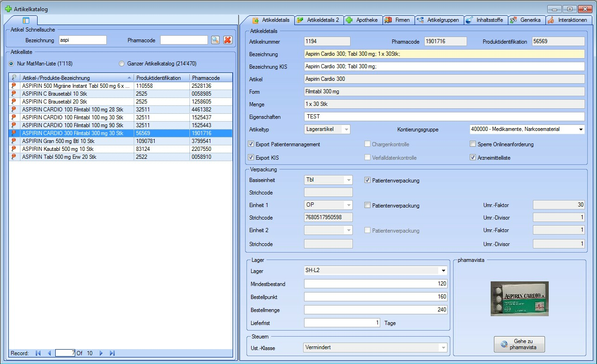This screenshot has width=597, height=364.
Task: Select Ganzer Artikelkatalog radio option
Action: click(x=122, y=64)
